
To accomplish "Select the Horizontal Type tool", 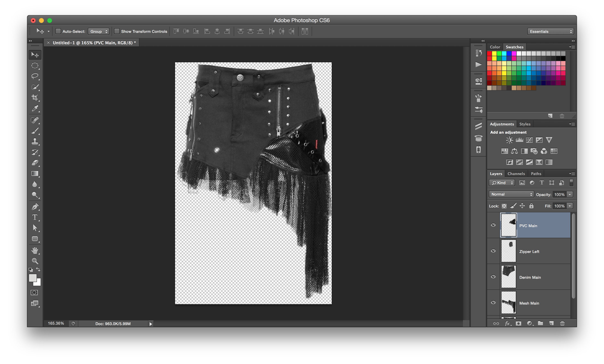I will pyautogui.click(x=35, y=217).
